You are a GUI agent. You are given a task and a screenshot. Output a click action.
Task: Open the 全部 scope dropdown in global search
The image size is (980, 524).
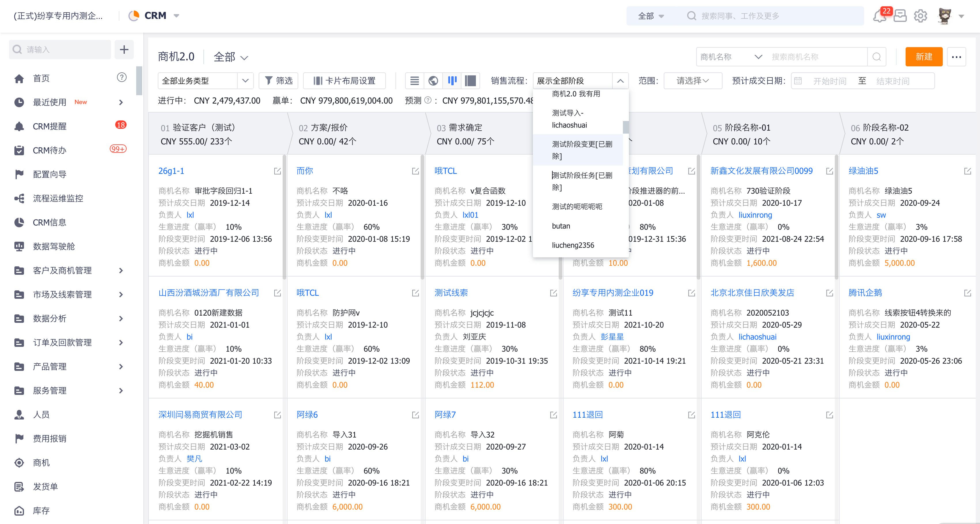click(x=651, y=16)
